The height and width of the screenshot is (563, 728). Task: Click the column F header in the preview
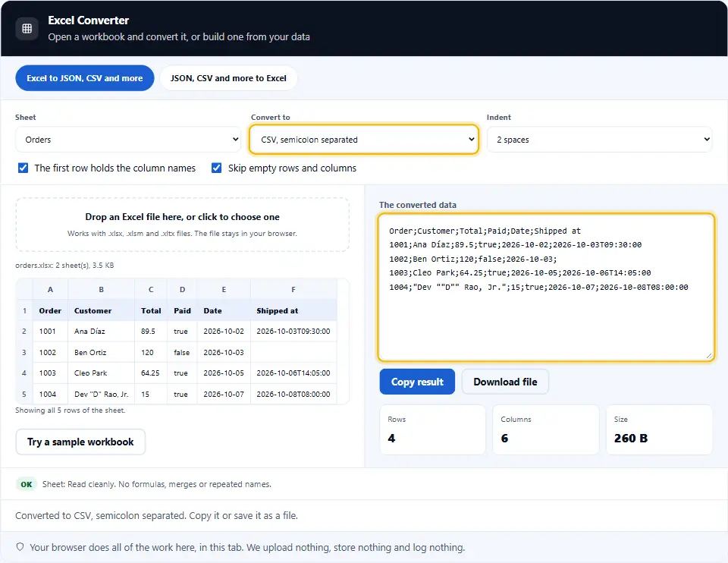(x=293, y=289)
